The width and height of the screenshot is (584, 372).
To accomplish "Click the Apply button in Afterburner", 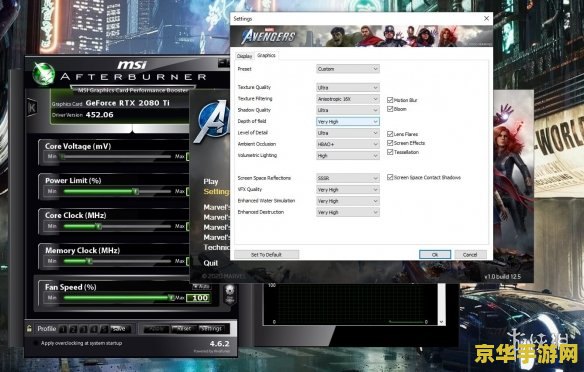I will click(156, 329).
